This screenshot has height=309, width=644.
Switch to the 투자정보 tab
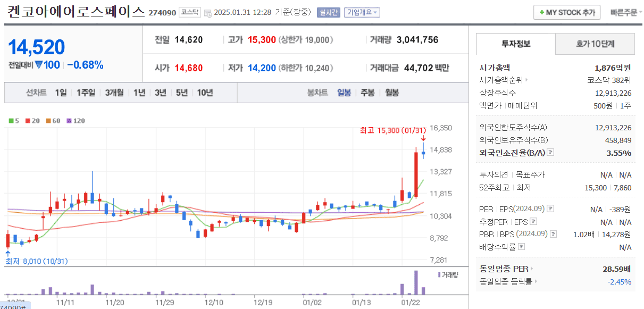pos(515,44)
